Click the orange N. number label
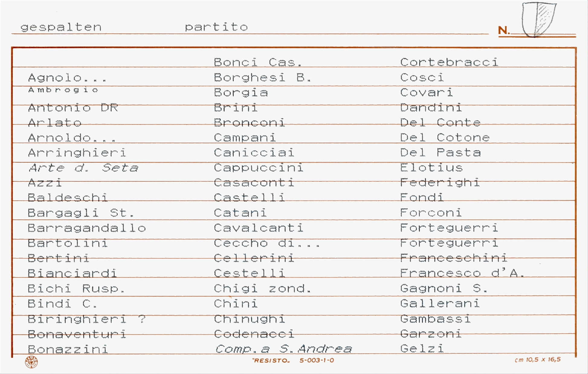This screenshot has width=588, height=374. (504, 30)
